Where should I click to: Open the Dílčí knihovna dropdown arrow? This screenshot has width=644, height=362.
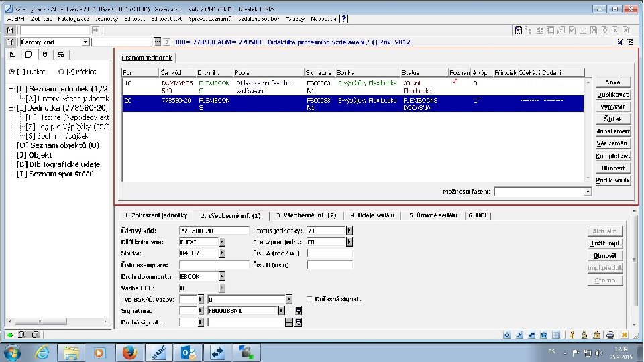click(222, 242)
